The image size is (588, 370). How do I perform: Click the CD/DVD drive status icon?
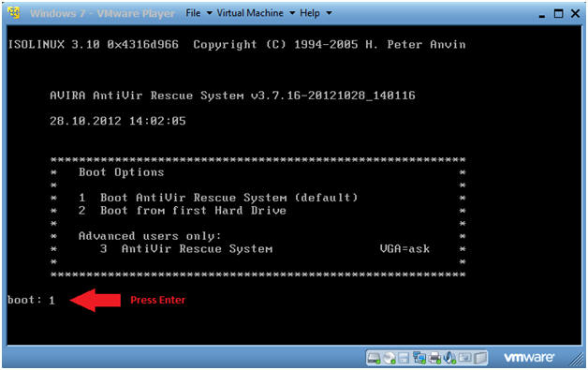click(x=390, y=358)
